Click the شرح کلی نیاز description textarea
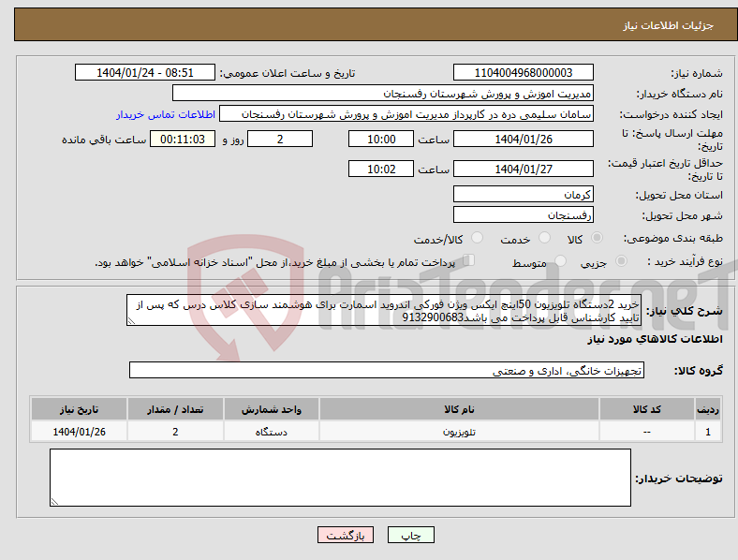738x560 pixels. [x=384, y=310]
